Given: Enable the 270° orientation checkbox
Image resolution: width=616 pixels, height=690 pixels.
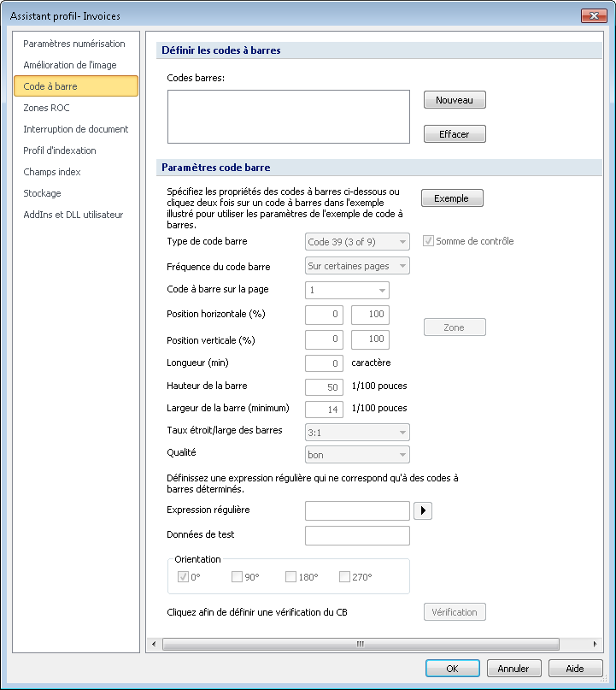Looking at the screenshot, I should (344, 577).
